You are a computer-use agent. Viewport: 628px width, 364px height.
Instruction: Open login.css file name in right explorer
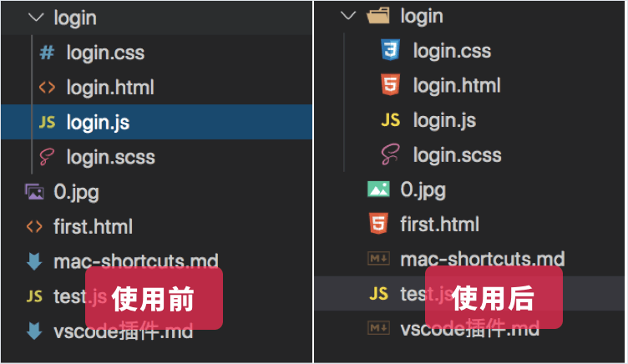tap(452, 51)
